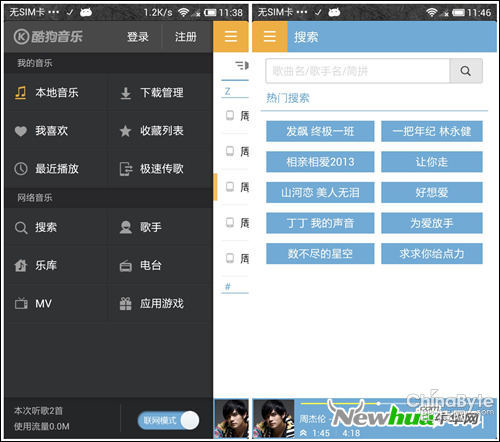Toggle the 联网模式 network mode switch
Screen dimensions: 500x442
tap(168, 420)
